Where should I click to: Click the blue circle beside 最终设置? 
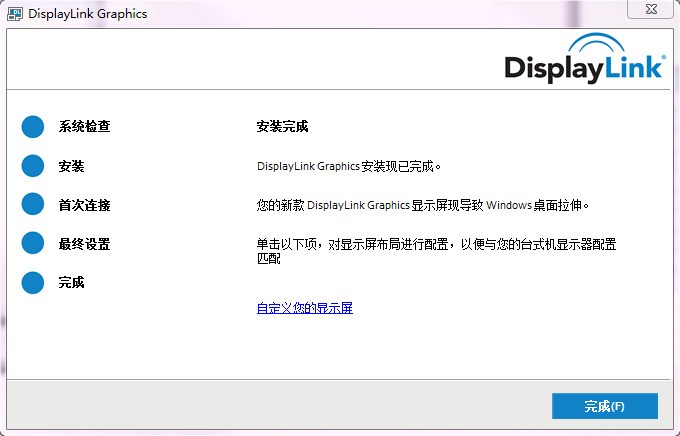pyautogui.click(x=33, y=243)
